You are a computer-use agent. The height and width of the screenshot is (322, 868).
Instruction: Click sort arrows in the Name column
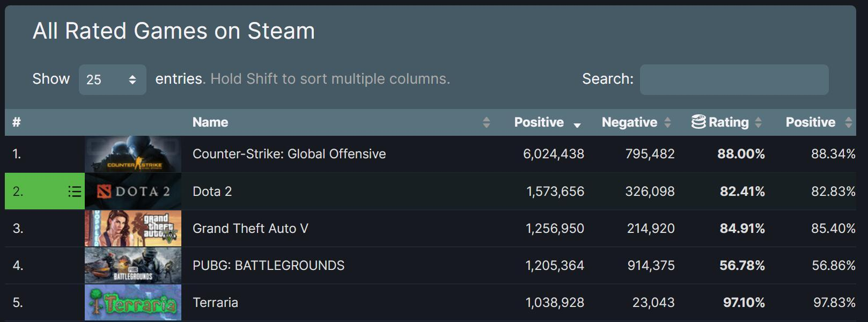486,122
